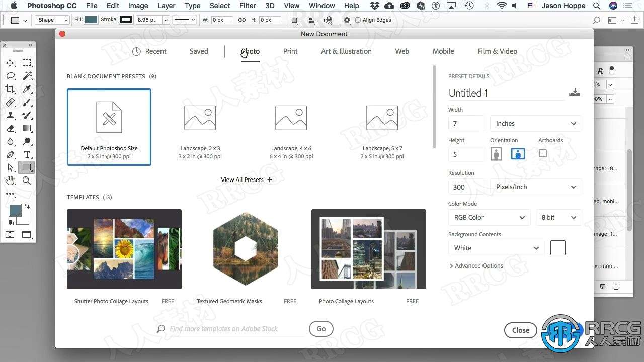Toggle the Align Edges checkbox
644x362 pixels.
(x=358, y=20)
